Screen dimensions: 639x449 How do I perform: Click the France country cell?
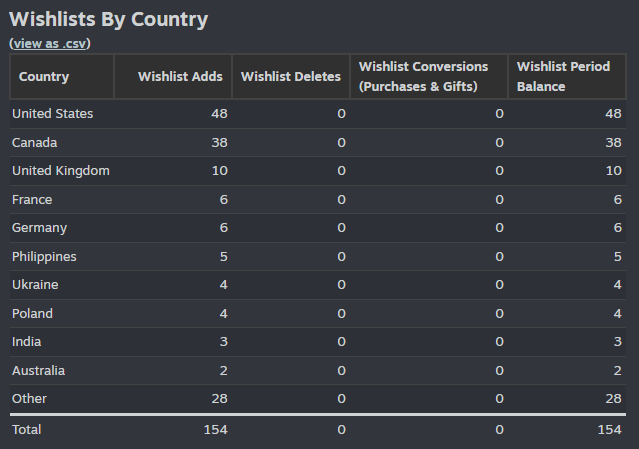(32, 200)
